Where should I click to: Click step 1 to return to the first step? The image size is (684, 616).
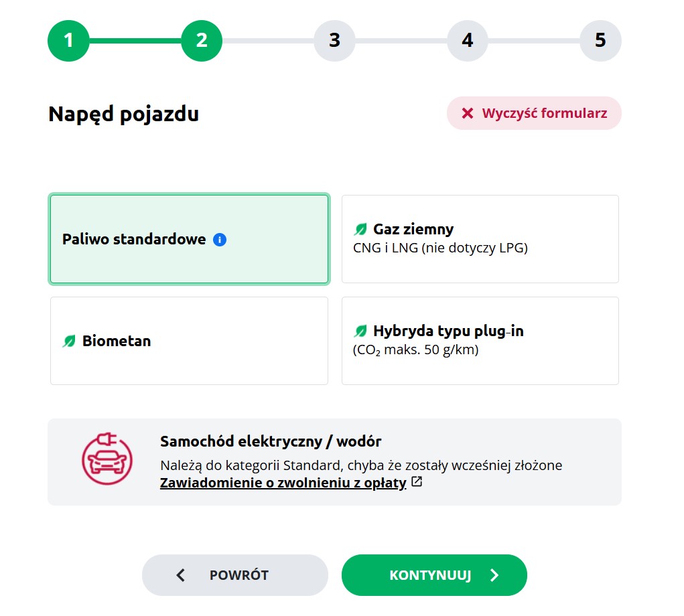tap(68, 40)
